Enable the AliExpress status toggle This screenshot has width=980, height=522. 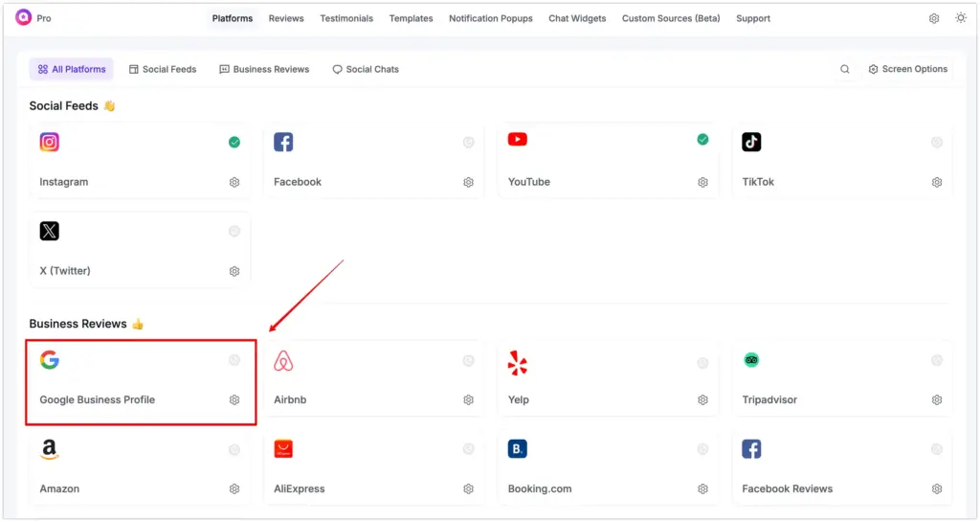[x=469, y=449]
